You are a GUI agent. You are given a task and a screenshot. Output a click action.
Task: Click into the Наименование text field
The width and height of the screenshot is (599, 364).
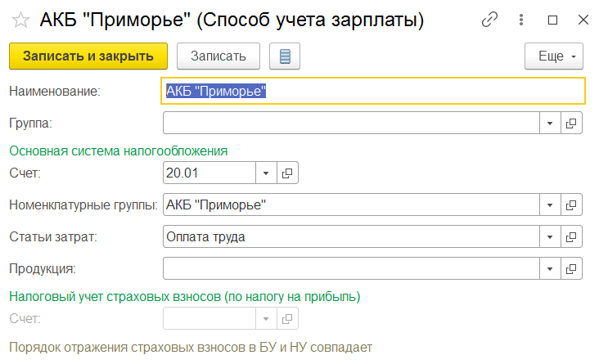click(x=373, y=91)
